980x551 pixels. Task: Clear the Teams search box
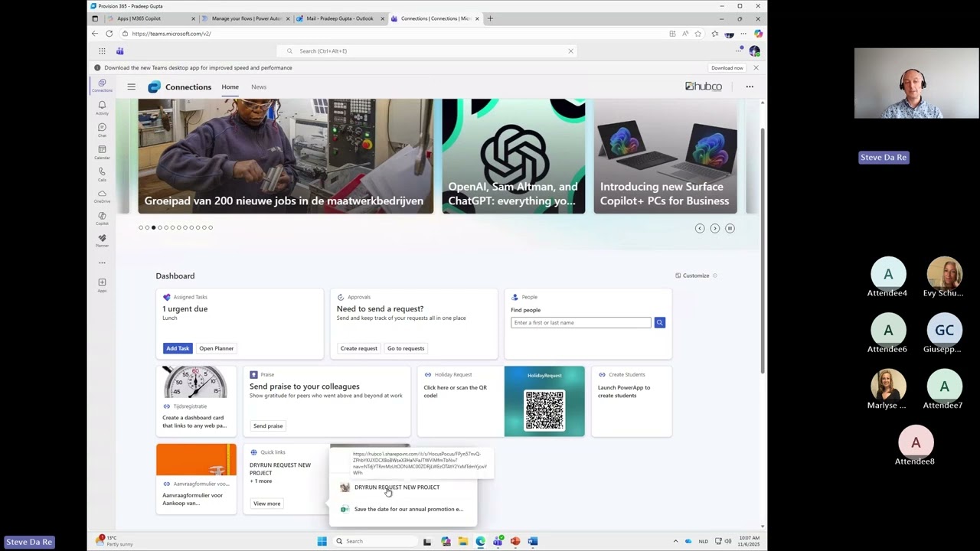pos(570,51)
